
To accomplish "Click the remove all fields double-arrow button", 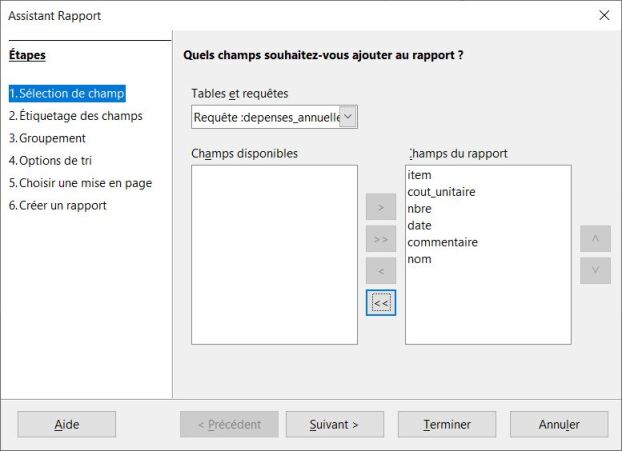I will (381, 302).
